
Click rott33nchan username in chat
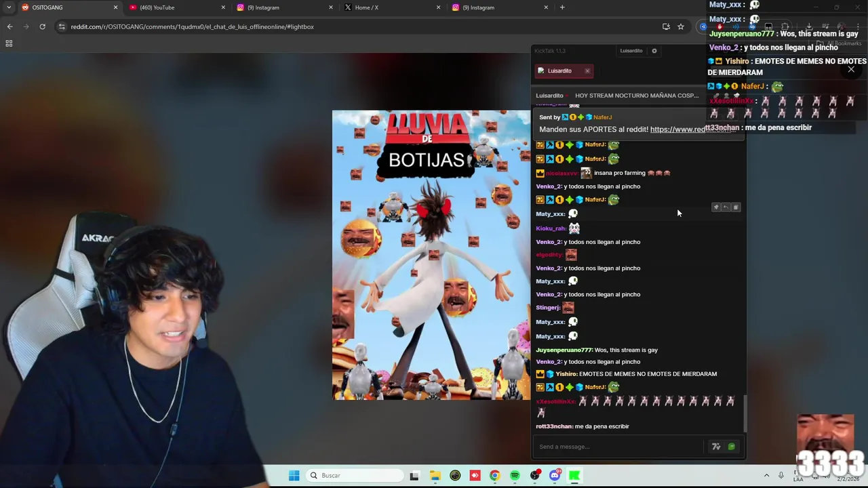(554, 426)
